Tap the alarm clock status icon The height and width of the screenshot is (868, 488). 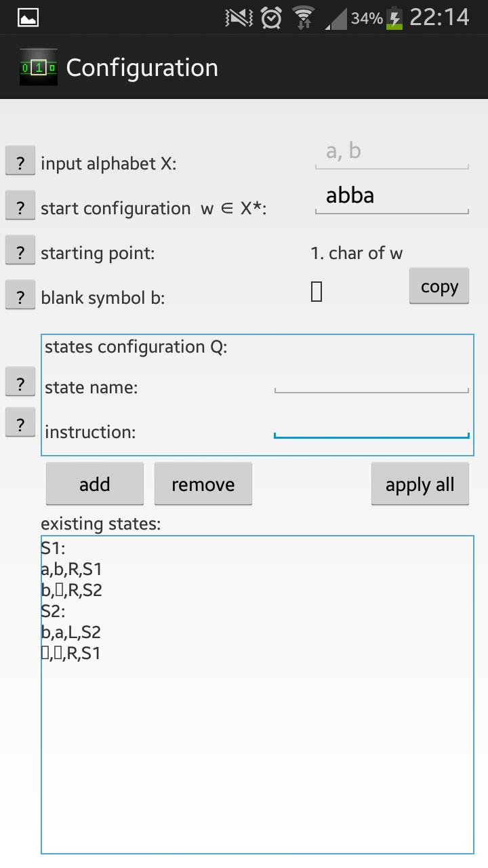(x=271, y=18)
